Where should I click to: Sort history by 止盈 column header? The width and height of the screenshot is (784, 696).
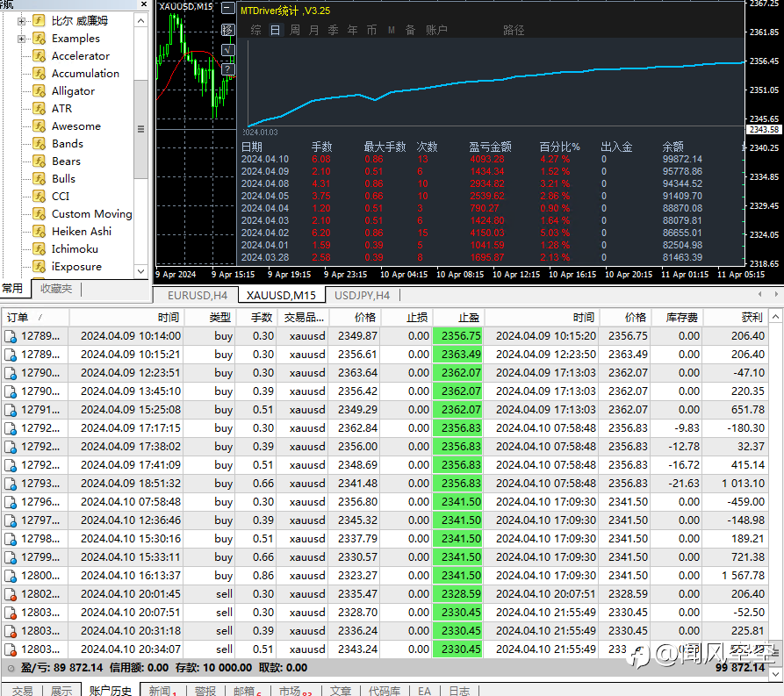458,318
